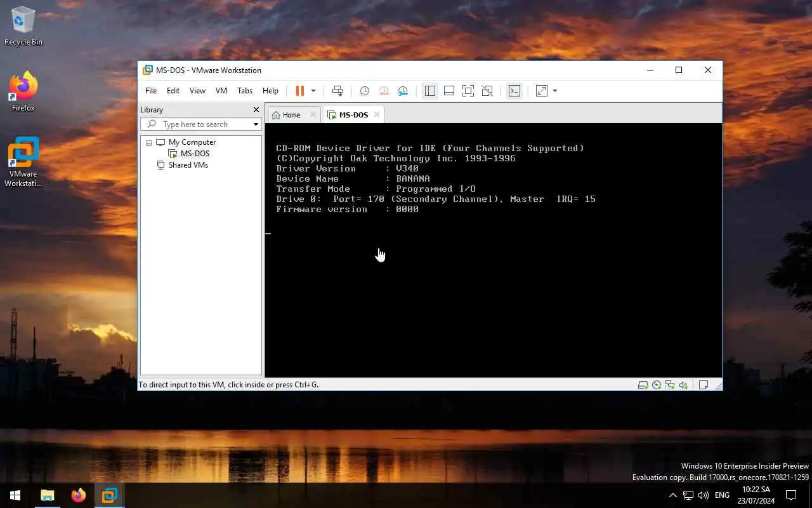Close the MS-DOS tab
The height and width of the screenshot is (508, 812).
pos(377,115)
